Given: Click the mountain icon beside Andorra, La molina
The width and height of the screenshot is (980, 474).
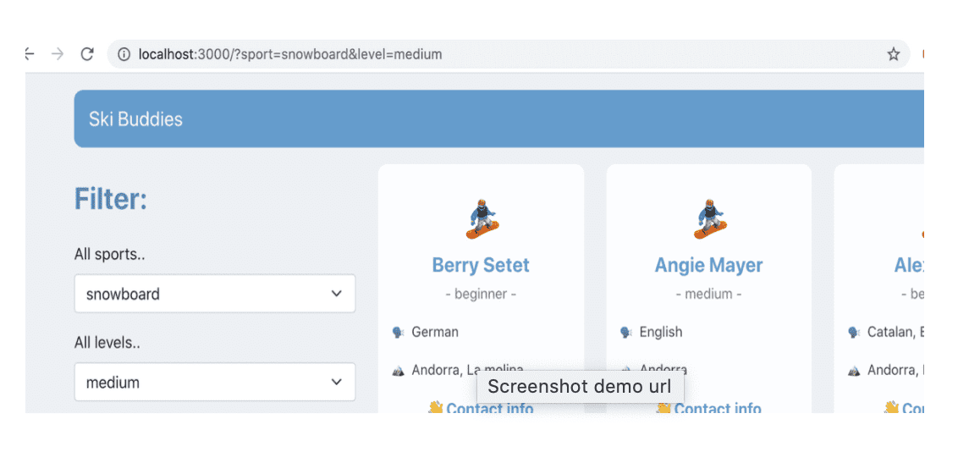Looking at the screenshot, I should 399,371.
